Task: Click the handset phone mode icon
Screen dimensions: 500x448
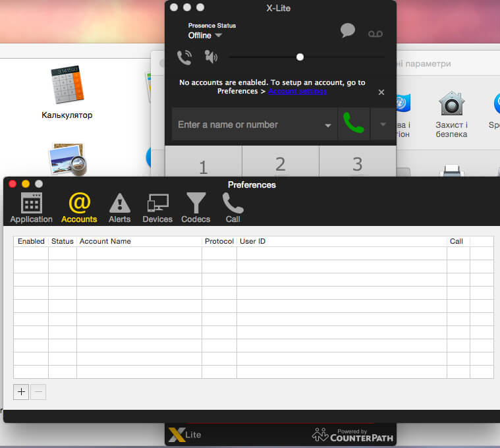Action: [x=184, y=57]
